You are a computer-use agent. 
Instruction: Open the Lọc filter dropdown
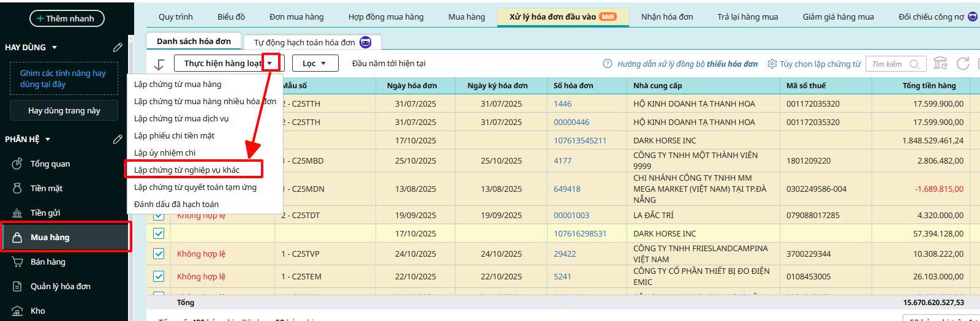tap(315, 63)
